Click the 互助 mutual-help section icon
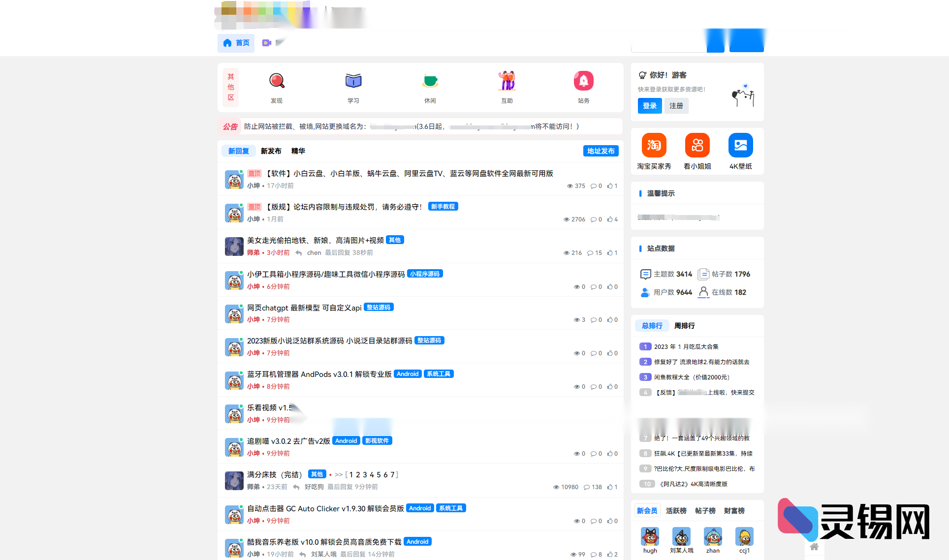The image size is (949, 560). 507,81
